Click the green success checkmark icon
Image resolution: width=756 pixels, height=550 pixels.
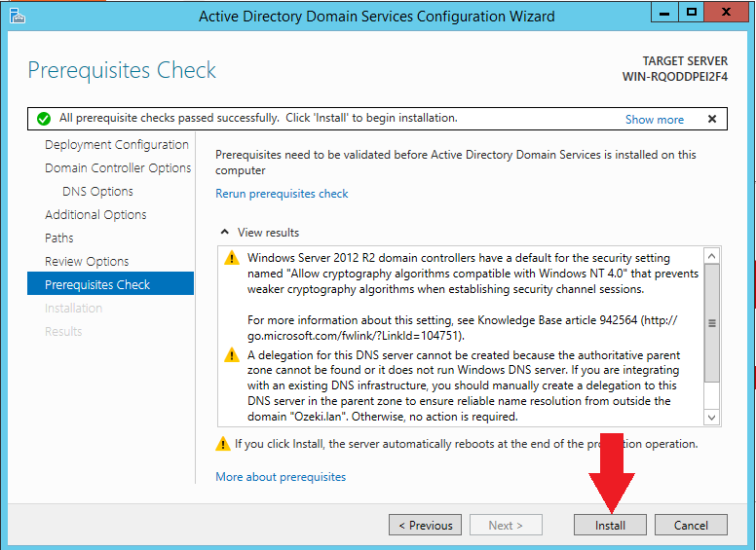43,119
